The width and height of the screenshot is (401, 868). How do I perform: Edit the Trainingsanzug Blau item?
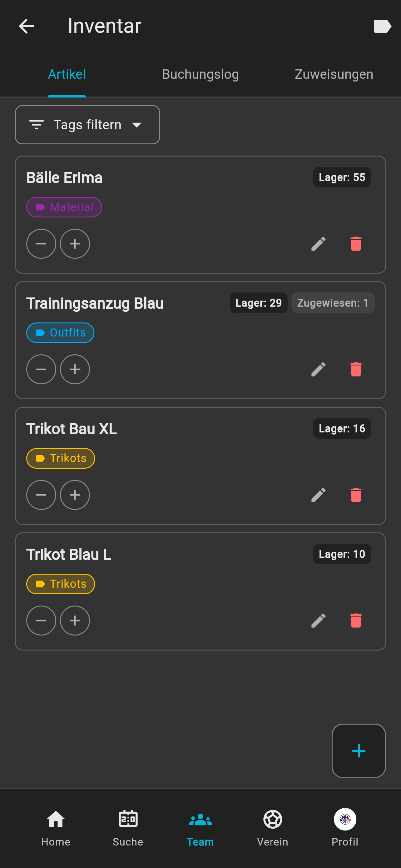[x=318, y=369]
